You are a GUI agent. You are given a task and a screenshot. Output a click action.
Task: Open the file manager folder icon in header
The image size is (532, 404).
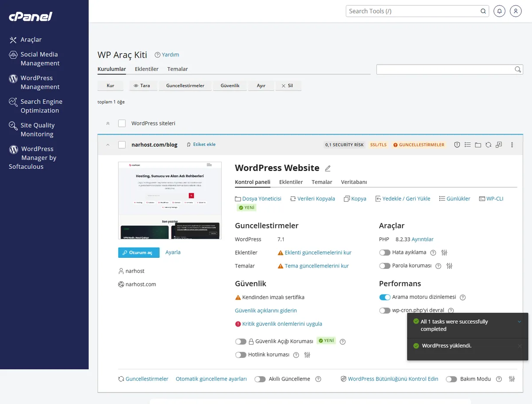[478, 145]
